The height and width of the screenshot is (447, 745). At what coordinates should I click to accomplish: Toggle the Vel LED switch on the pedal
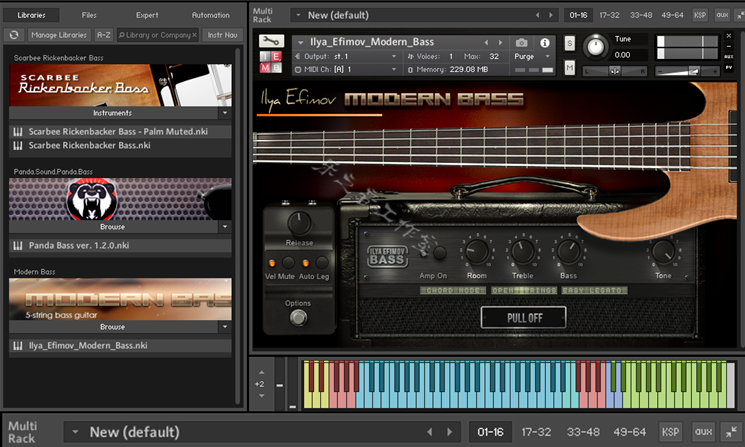coord(272,263)
